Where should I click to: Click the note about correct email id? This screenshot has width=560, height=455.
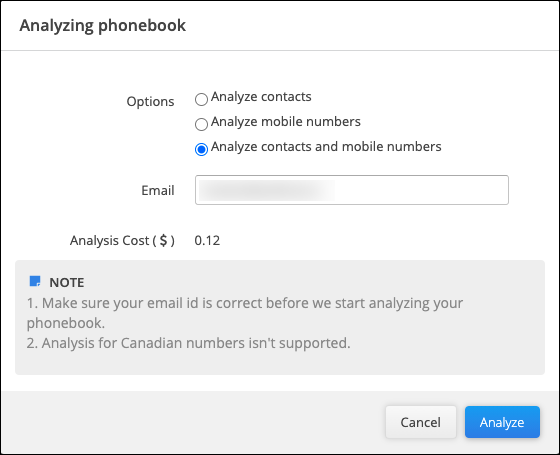(x=245, y=313)
